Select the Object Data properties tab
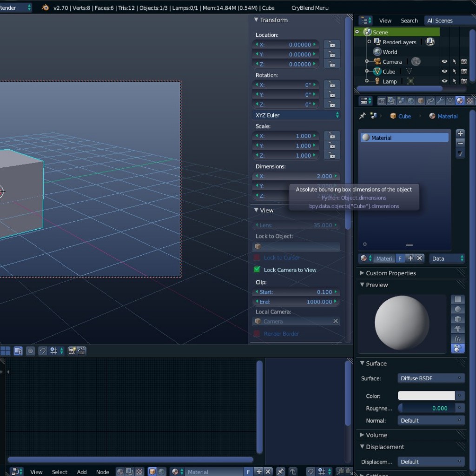 pos(451,100)
